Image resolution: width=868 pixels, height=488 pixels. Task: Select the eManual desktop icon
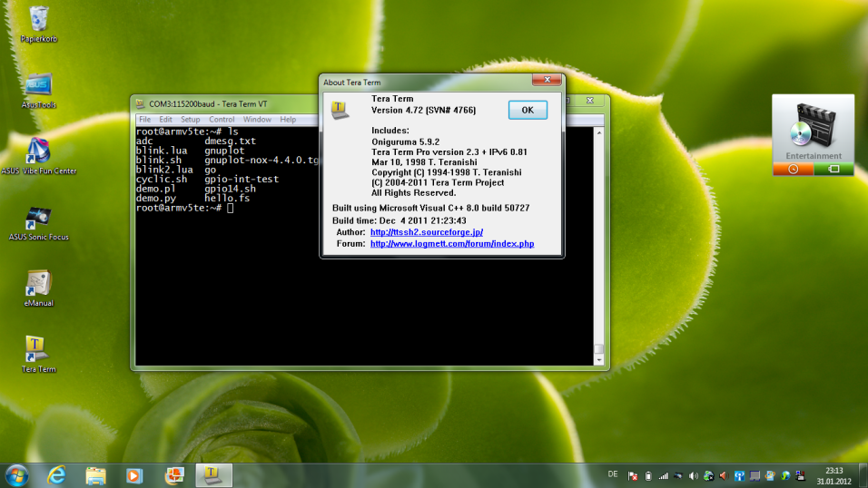point(39,288)
